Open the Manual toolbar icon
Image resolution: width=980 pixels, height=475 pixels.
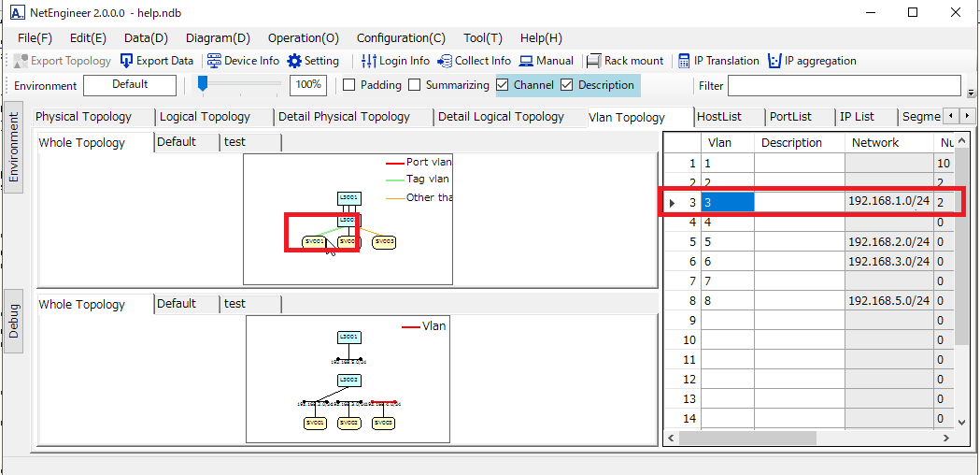(527, 61)
